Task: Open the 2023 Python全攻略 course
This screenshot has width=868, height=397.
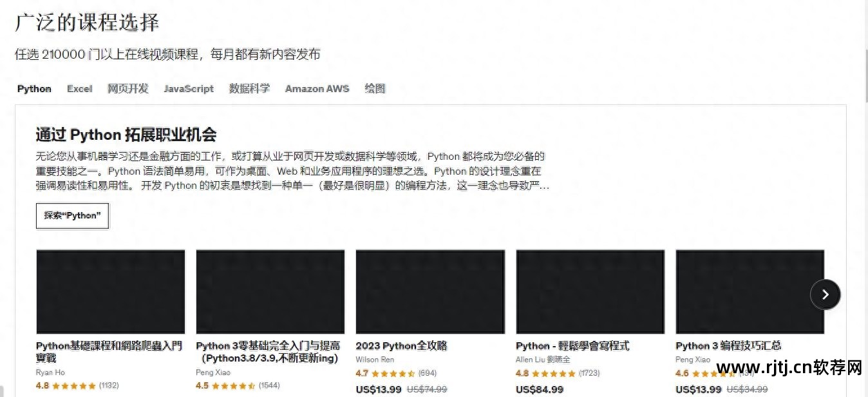Action: pos(401,346)
